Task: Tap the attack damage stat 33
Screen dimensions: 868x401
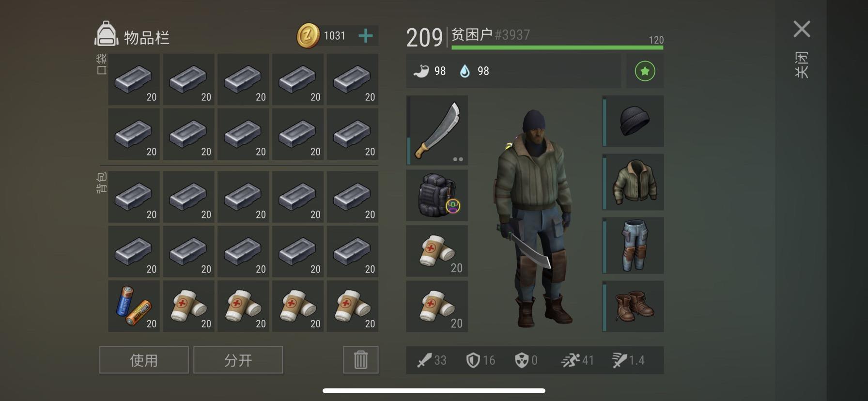Action: point(432,360)
